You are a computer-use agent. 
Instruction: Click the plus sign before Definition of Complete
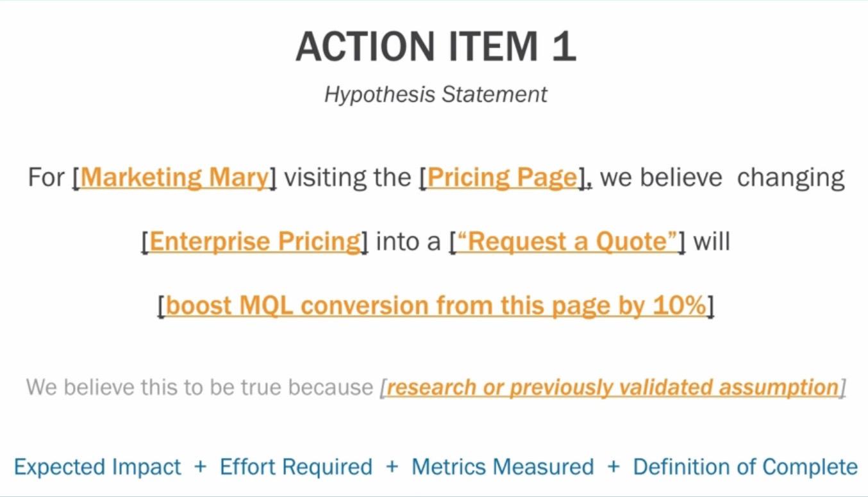pyautogui.click(x=613, y=467)
